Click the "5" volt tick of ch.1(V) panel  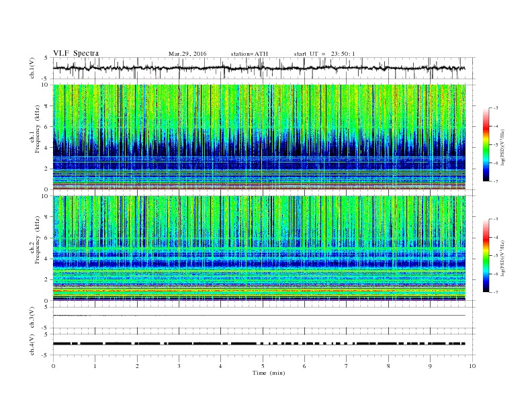pyautogui.click(x=46, y=58)
